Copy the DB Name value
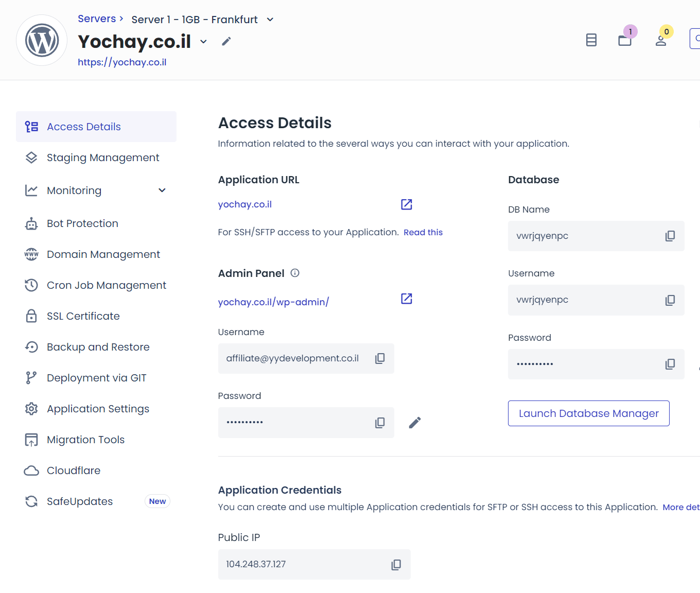 coord(670,236)
